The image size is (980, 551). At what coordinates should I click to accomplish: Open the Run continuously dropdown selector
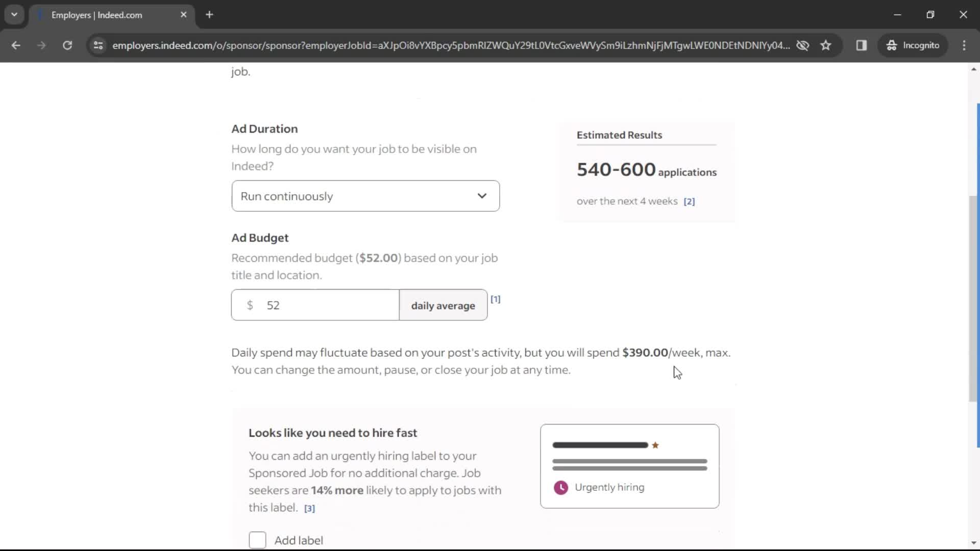tap(365, 196)
